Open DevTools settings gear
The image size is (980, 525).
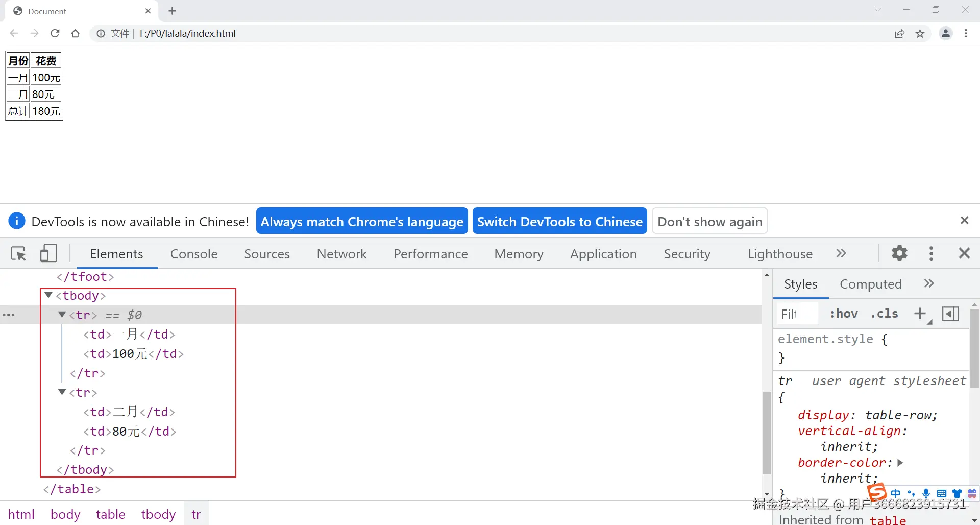(899, 253)
